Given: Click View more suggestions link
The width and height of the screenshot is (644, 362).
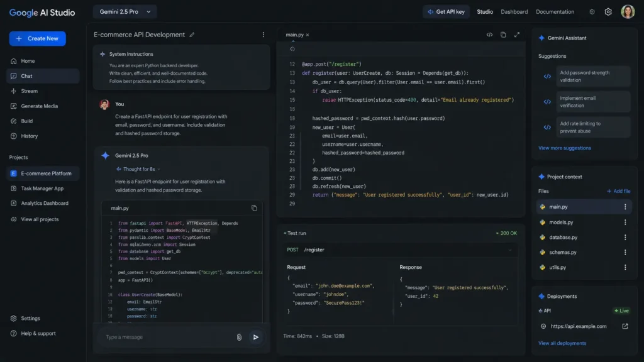Looking at the screenshot, I should (565, 148).
